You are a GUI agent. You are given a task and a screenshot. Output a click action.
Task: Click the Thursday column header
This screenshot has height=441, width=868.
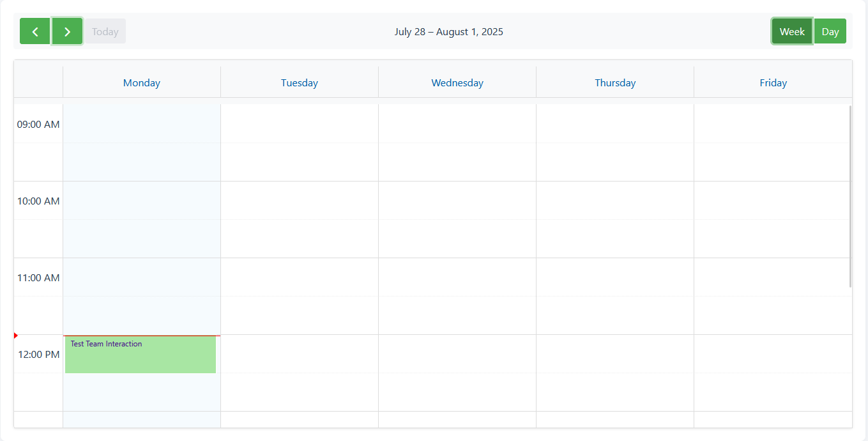tap(615, 82)
